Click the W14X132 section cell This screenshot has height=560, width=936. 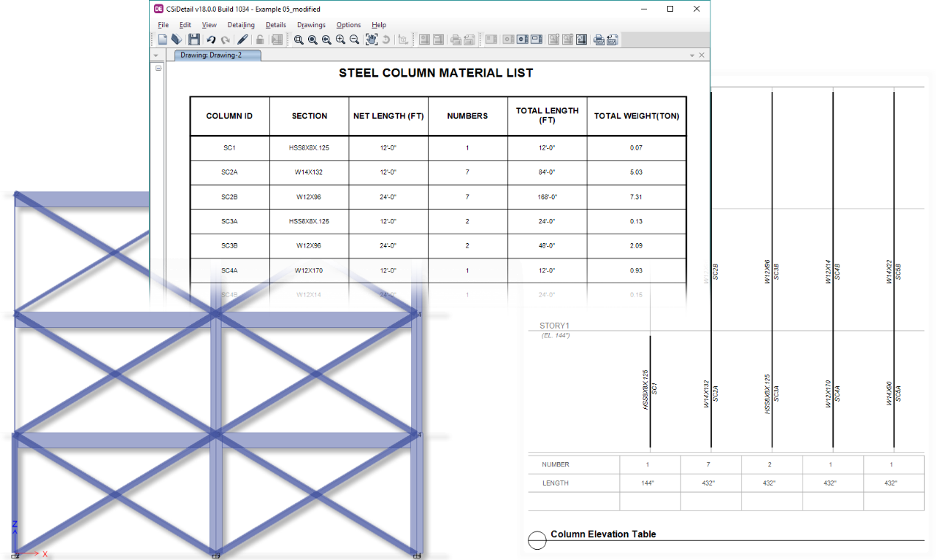click(x=309, y=172)
